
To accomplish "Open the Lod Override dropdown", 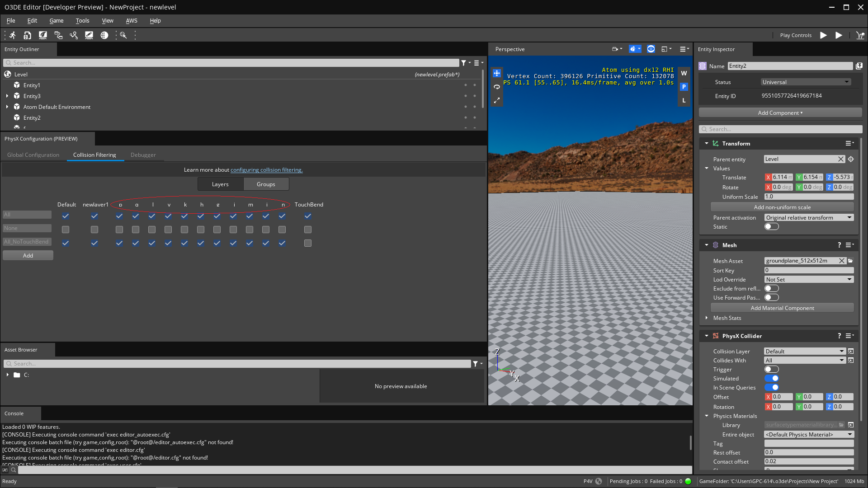I will tap(808, 279).
